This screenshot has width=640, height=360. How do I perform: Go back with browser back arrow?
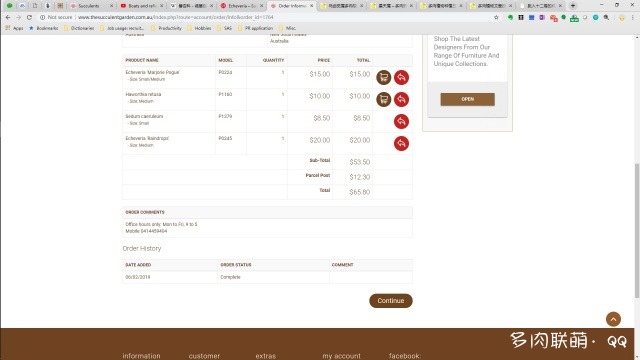pos(8,18)
